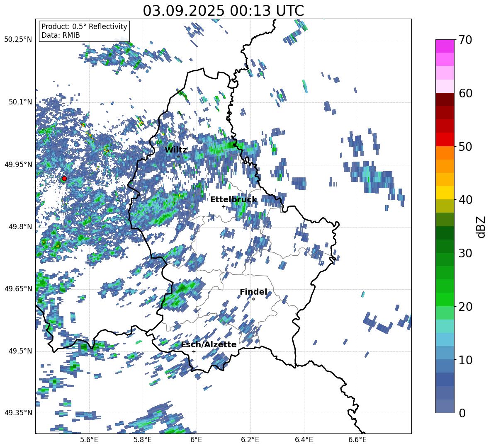Screen dimensions: 491x448
Task: Click the 40 value on the colorbar
Action: click(465, 200)
